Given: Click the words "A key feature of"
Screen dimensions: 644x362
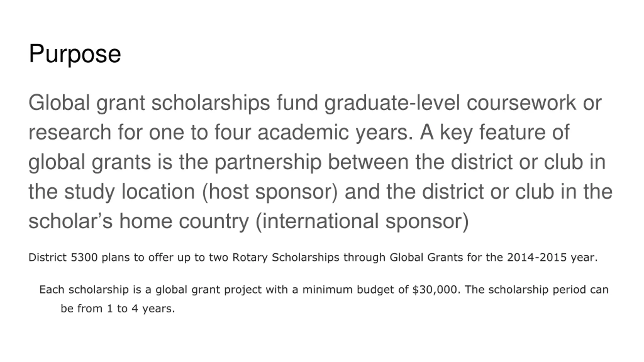Looking at the screenshot, I should [x=494, y=132].
